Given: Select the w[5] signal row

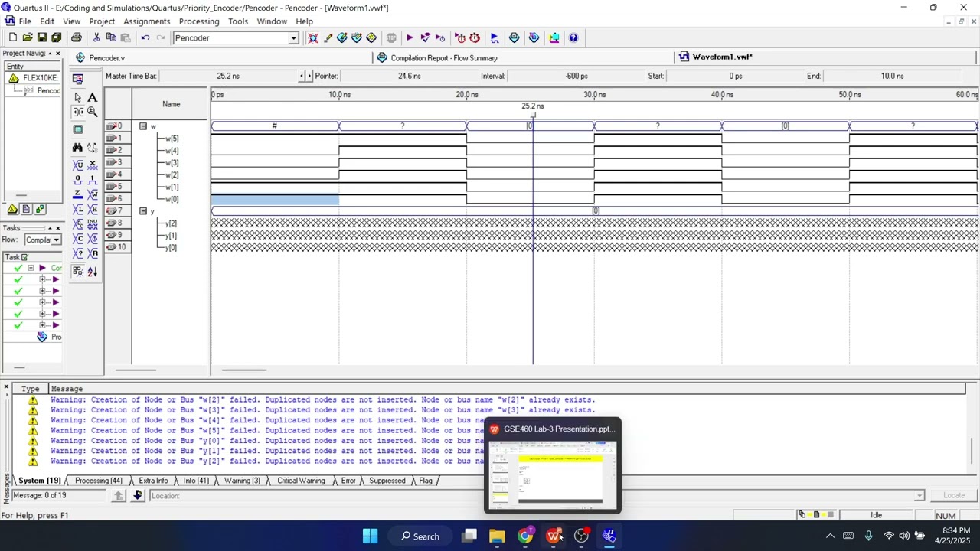Looking at the screenshot, I should (x=171, y=139).
